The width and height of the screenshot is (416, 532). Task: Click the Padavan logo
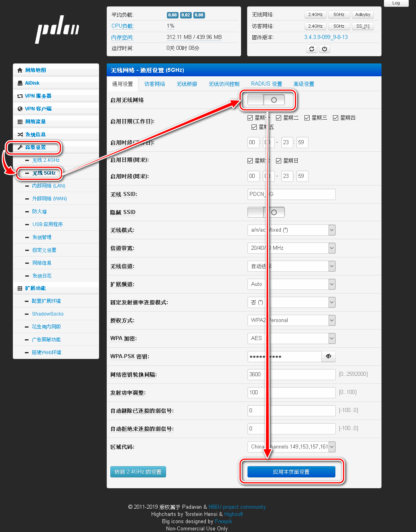pos(57,29)
